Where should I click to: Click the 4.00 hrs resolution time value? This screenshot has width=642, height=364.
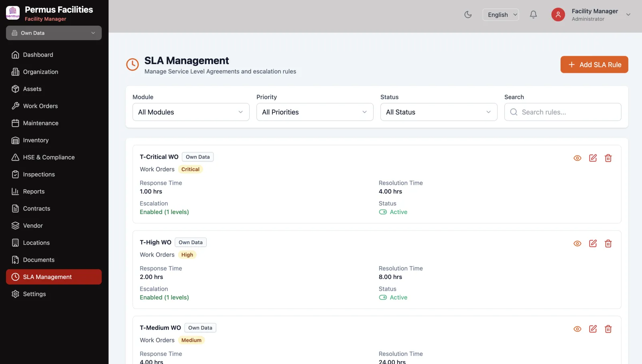click(x=390, y=192)
